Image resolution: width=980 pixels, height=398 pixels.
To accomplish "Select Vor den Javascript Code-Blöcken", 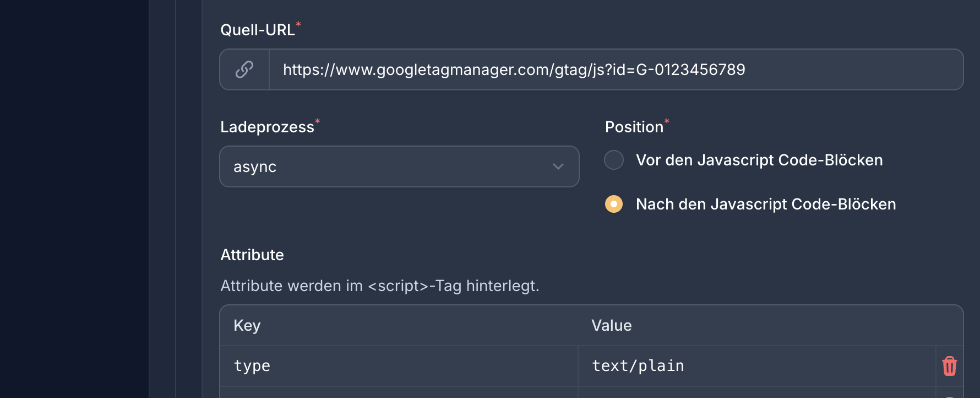I will click(614, 160).
